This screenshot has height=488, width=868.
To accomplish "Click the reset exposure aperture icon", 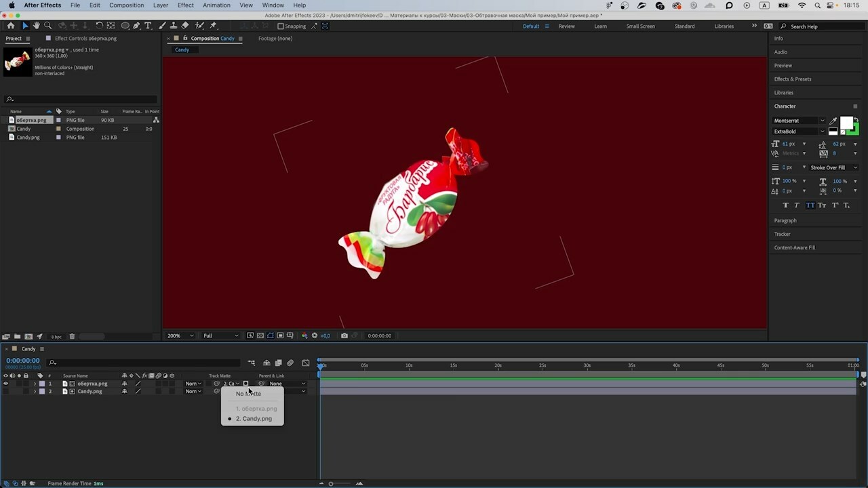I will [x=314, y=335].
